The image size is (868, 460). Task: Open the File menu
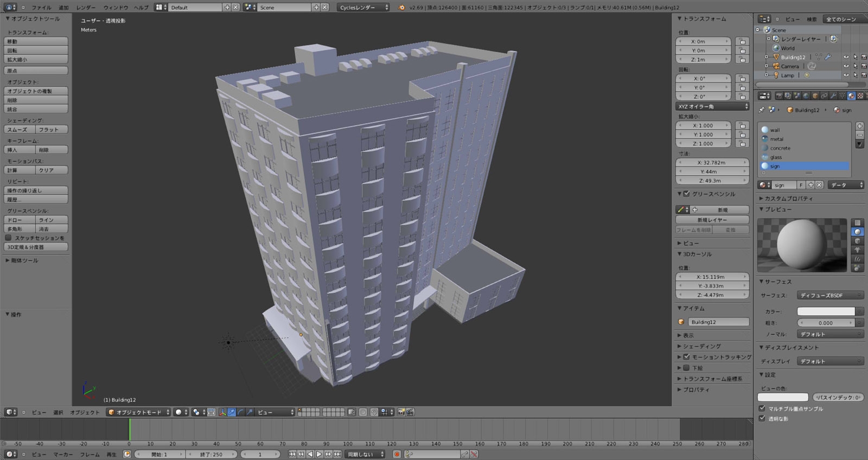point(41,8)
